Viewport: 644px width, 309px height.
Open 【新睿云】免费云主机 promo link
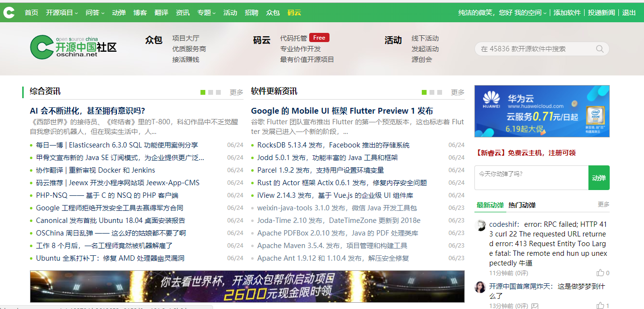pyautogui.click(x=525, y=153)
